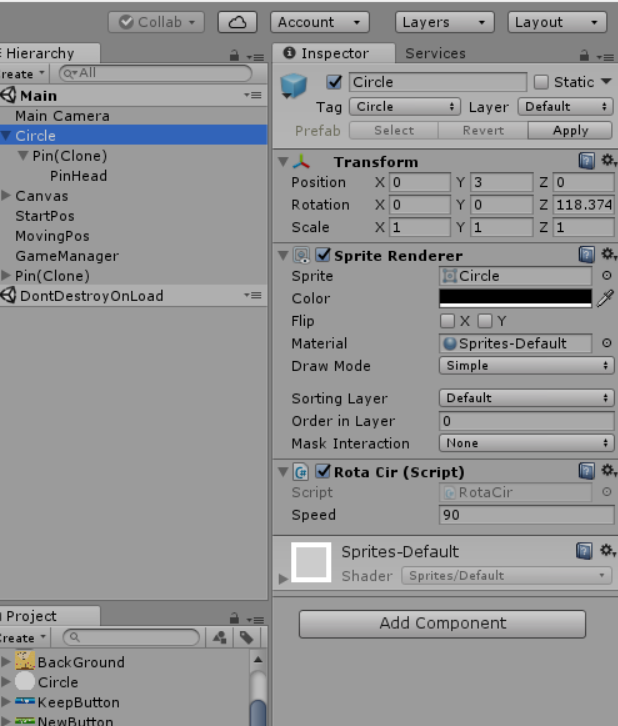Enable the Static checkbox
This screenshot has height=726, width=618.
[541, 82]
